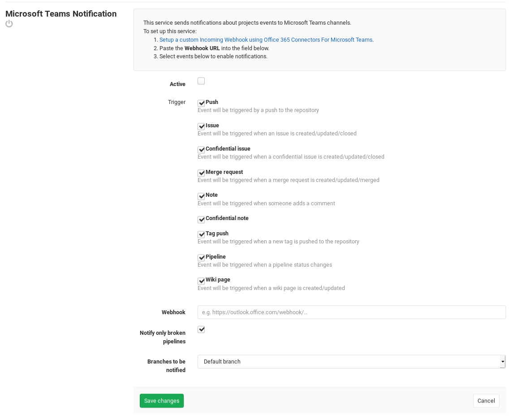Screen dimensions: 517x420
Task: Enable the Active checkbox
Action: point(201,81)
